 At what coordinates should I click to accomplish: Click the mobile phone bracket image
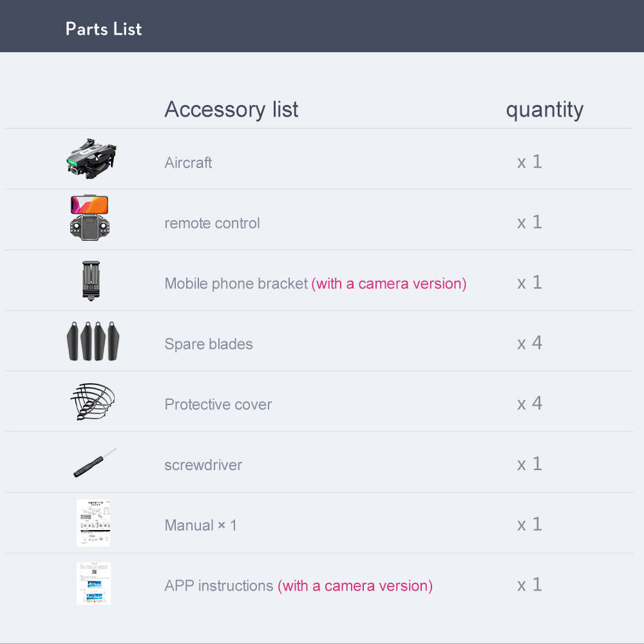(91, 281)
